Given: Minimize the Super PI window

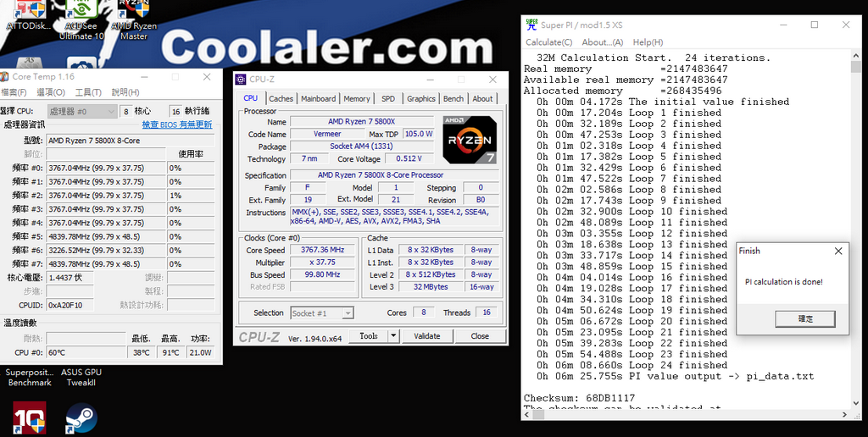Looking at the screenshot, I should tap(783, 25).
